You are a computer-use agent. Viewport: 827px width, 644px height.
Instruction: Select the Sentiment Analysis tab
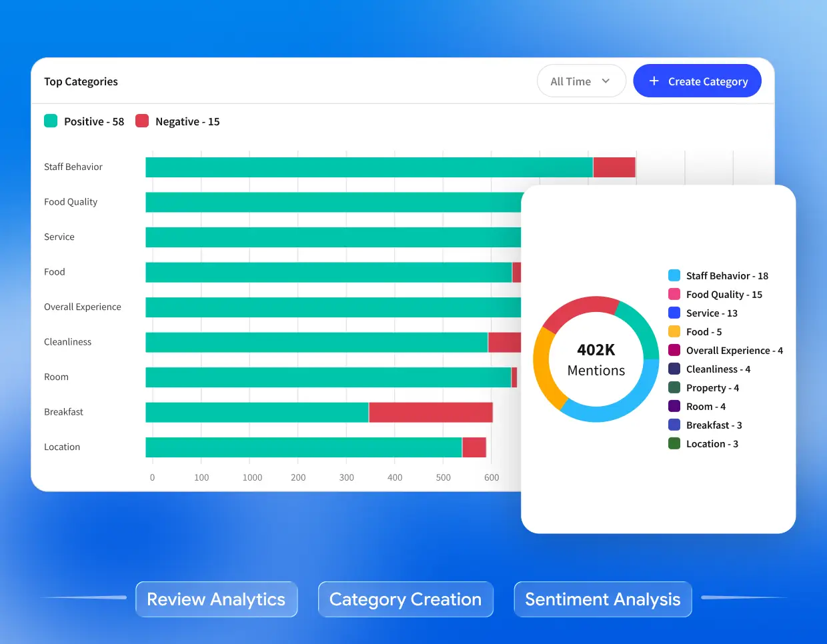[603, 599]
